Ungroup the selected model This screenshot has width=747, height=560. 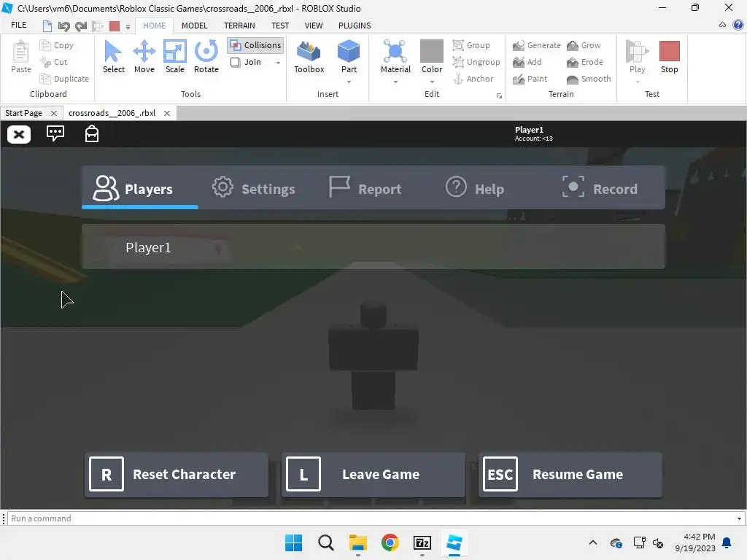point(476,62)
